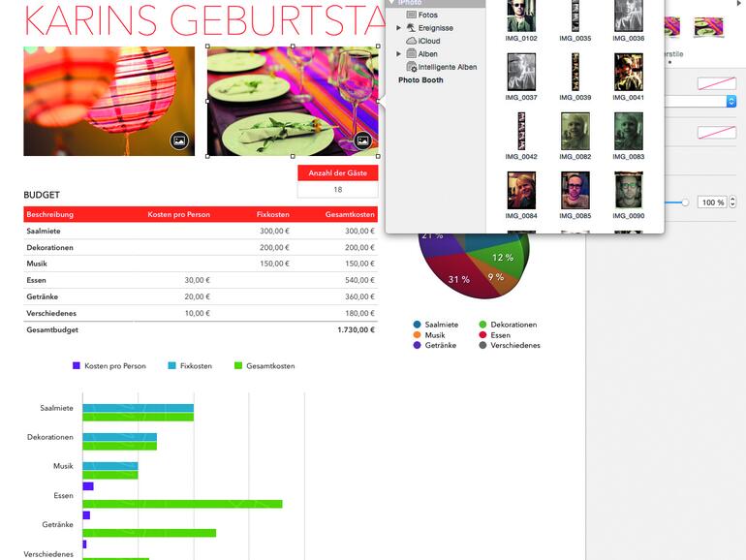Pick thumbnail IMG_0037

pyautogui.click(x=521, y=72)
